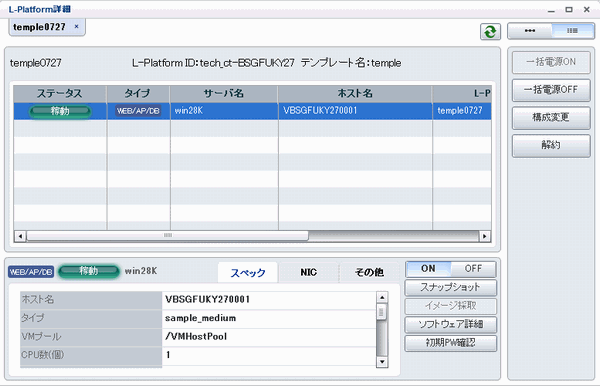Screen dimensions: 600x386
Task: Click the green refresh icon
Action: coord(490,31)
